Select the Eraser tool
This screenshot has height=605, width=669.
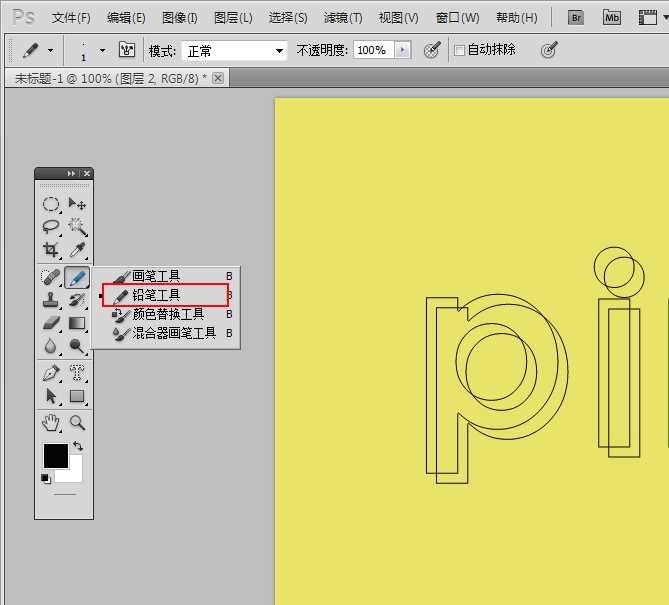pyautogui.click(x=50, y=323)
